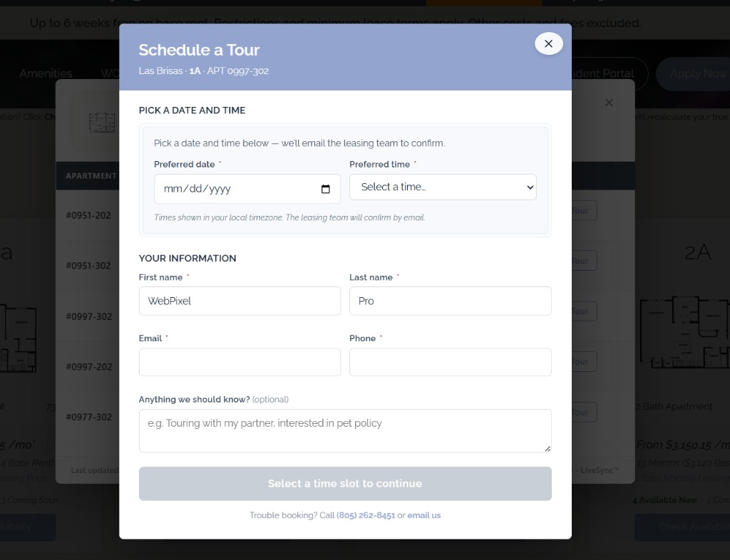
Task: Open the 'Select a time…' dropdown
Action: (x=443, y=187)
